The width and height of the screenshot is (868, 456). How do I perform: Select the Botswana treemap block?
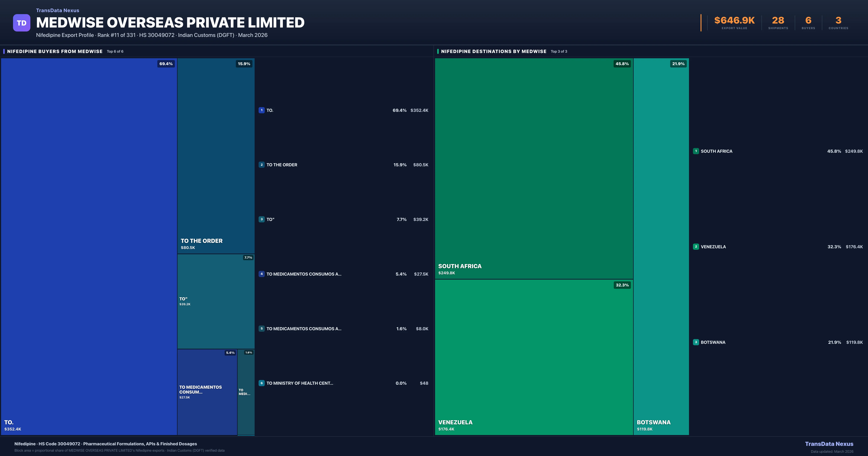661,246
